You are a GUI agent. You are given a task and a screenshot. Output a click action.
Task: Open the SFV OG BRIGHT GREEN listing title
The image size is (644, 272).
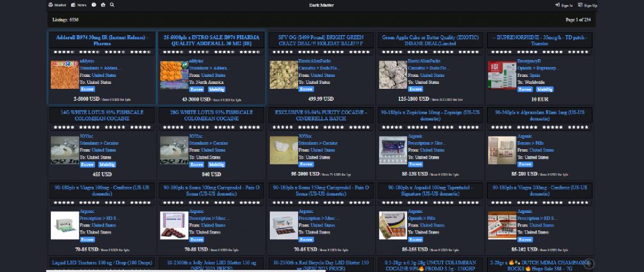[x=321, y=40]
